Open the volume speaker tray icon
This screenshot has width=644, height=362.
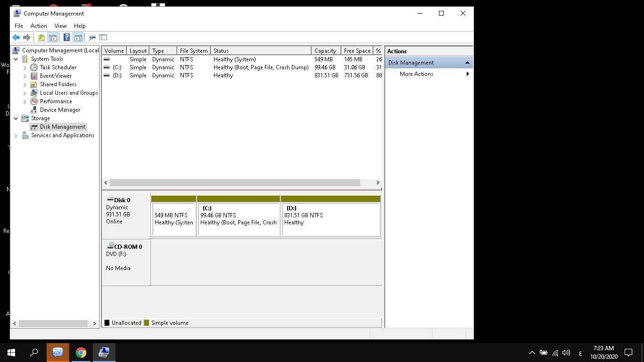(566, 353)
